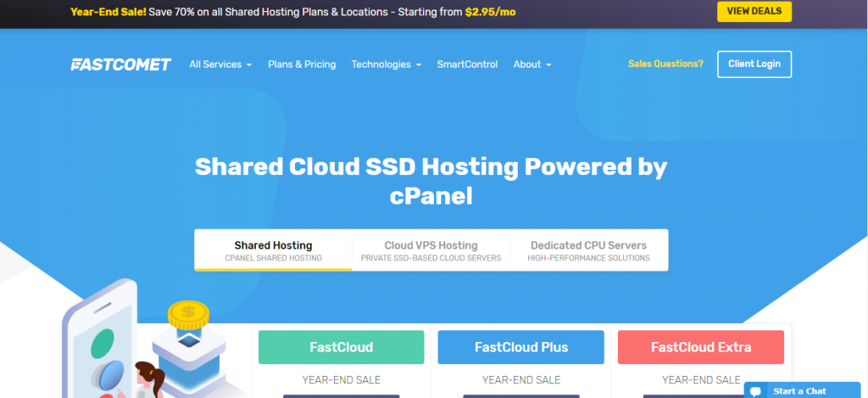Choose the blue FastCloud Plus plan header

[520, 347]
